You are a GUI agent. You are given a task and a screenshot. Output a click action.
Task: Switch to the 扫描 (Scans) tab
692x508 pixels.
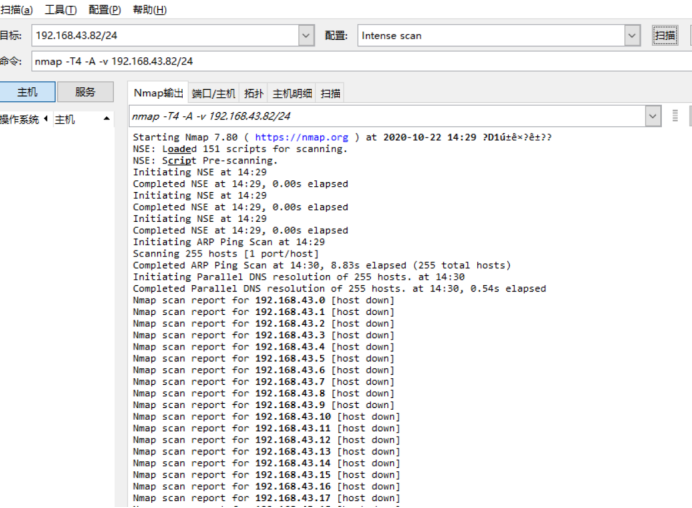coord(330,93)
